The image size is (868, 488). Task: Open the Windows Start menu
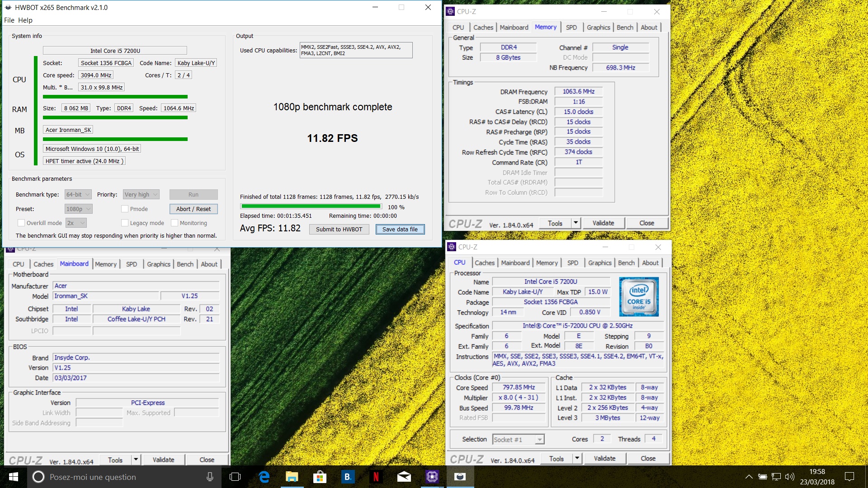coord(14,477)
